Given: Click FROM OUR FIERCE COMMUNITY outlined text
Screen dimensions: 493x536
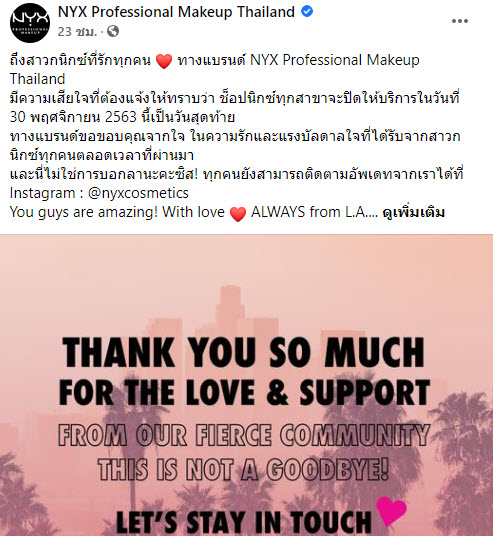Looking at the screenshot, I should [x=244, y=435].
